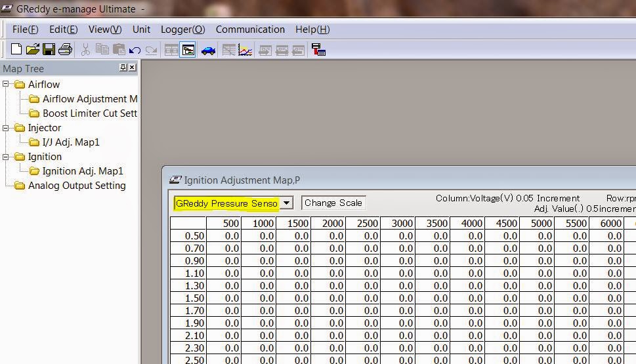This screenshot has height=364, width=636.
Task: Close the Map Tree panel
Action: (132, 68)
